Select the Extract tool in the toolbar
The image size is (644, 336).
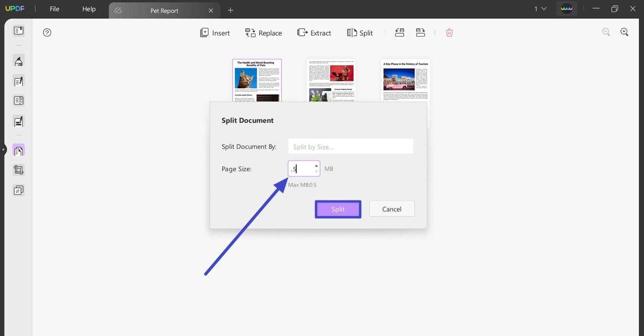314,33
